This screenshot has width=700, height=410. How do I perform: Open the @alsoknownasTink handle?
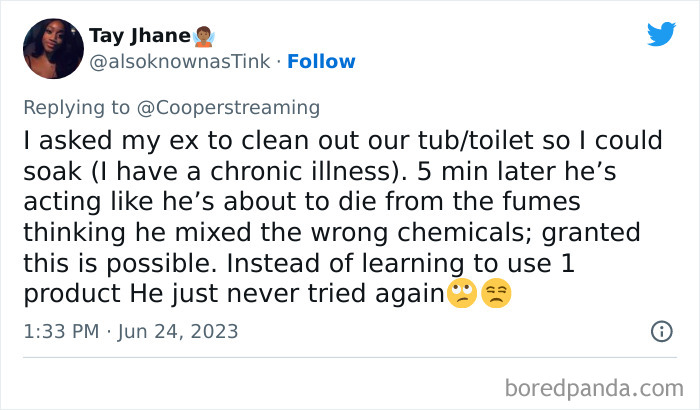(x=181, y=61)
